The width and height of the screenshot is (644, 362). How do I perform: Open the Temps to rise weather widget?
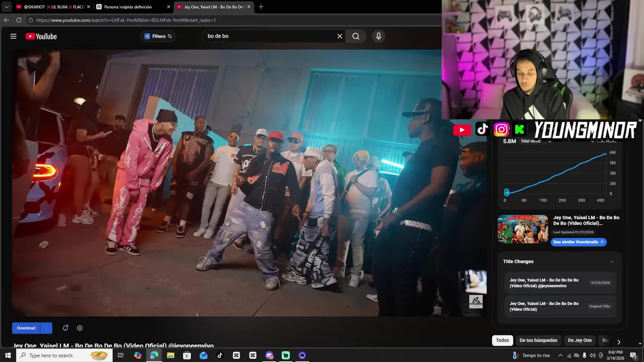pos(531,355)
